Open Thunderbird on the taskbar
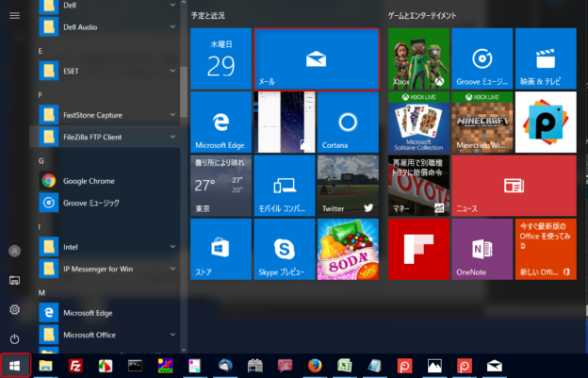The width and height of the screenshot is (588, 378). (x=225, y=365)
